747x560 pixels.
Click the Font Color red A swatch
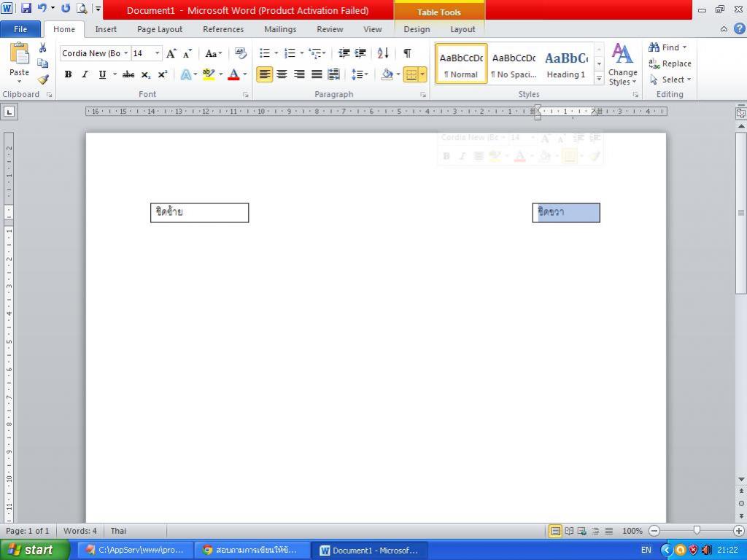point(233,74)
